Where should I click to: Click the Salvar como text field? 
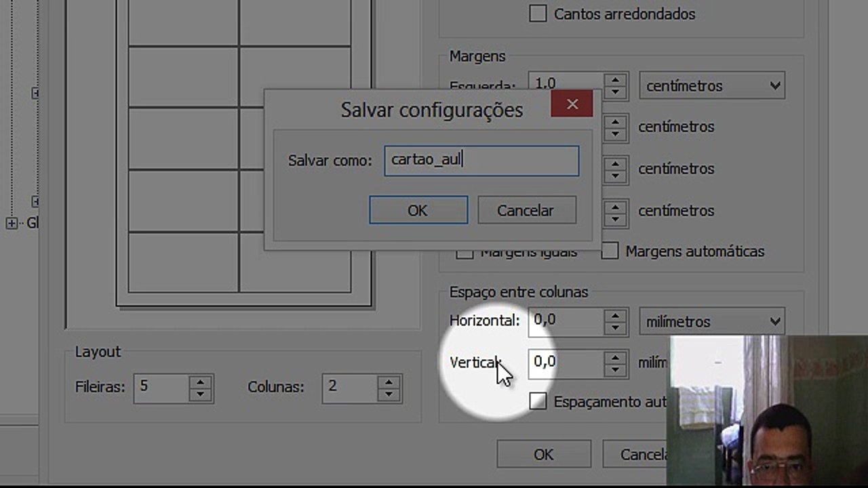[481, 161]
